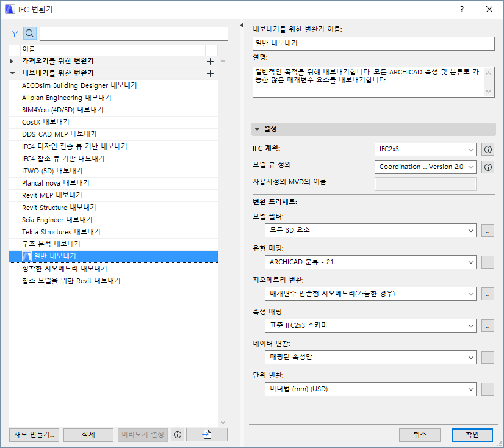
Task: Click inside the translator name field
Action: (x=372, y=44)
